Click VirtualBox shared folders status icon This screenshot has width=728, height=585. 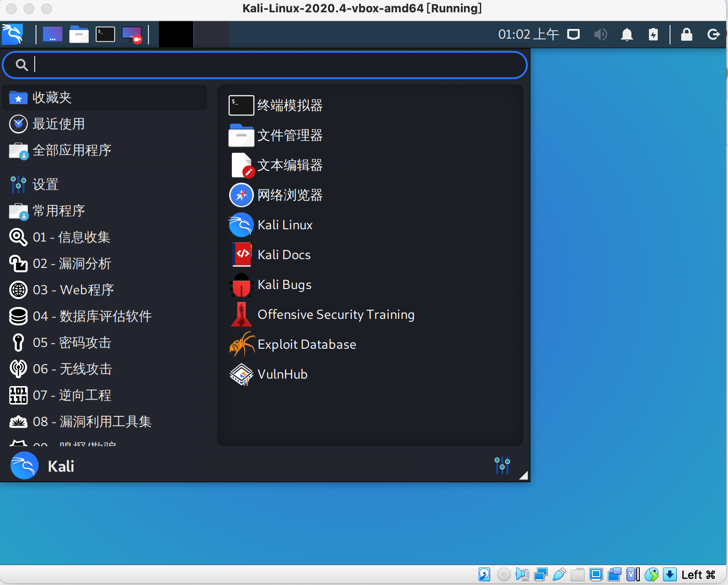pos(577,574)
